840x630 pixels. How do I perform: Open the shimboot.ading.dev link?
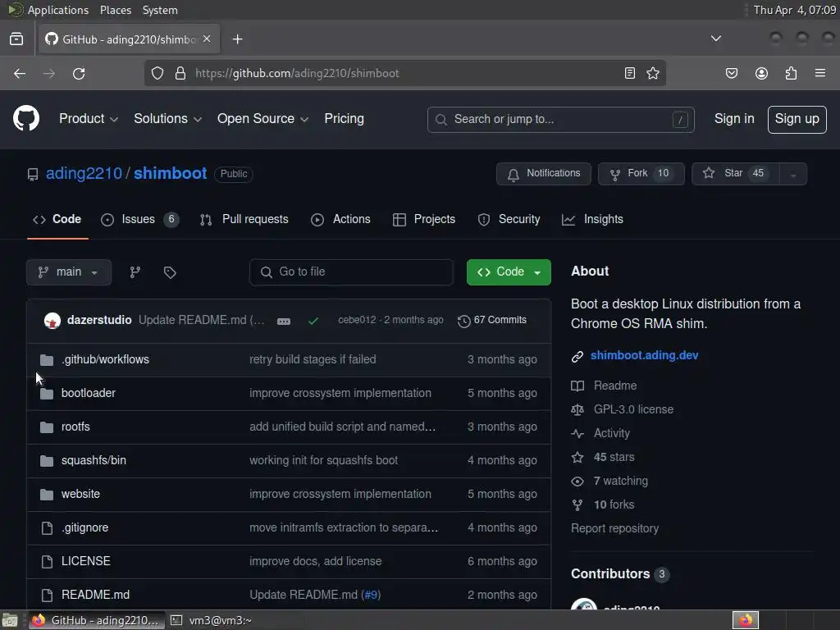644,356
